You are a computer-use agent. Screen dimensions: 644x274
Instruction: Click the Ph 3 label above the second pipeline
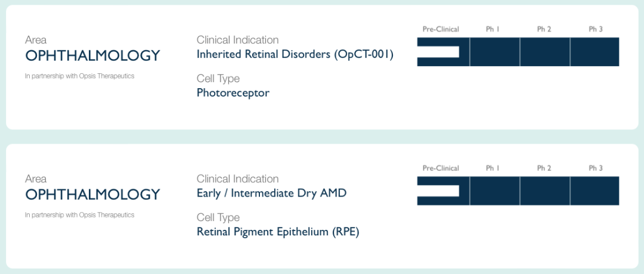point(596,168)
